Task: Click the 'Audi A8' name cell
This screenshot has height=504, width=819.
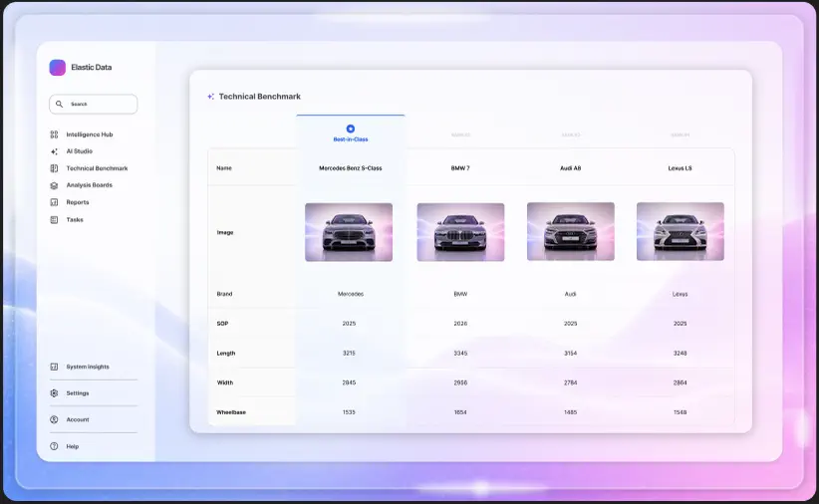Action: pos(570,168)
